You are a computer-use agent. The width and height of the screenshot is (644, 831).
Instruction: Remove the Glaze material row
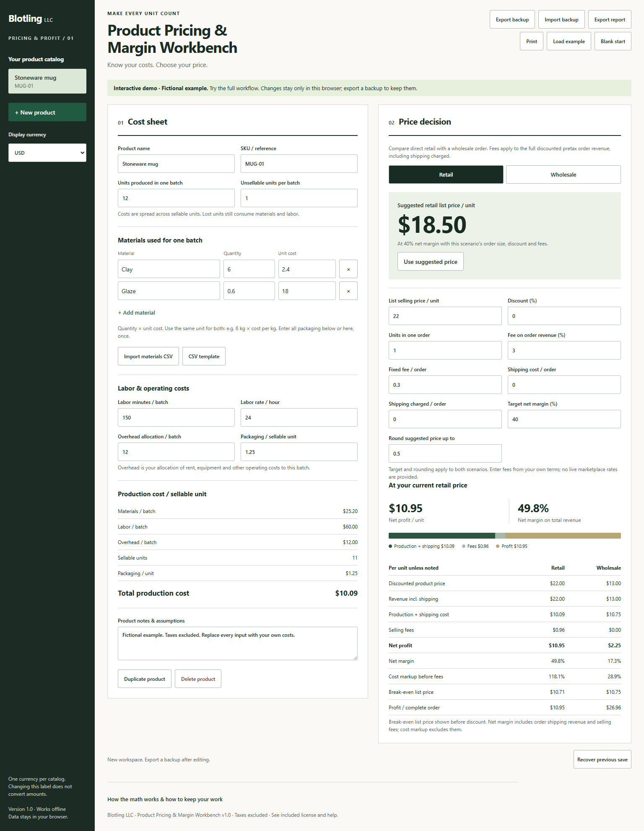(348, 291)
